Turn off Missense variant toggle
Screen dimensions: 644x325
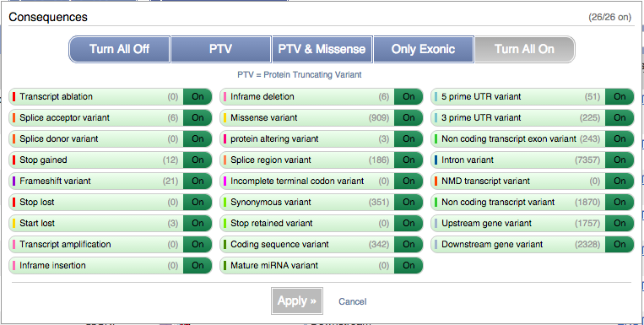pyautogui.click(x=409, y=118)
